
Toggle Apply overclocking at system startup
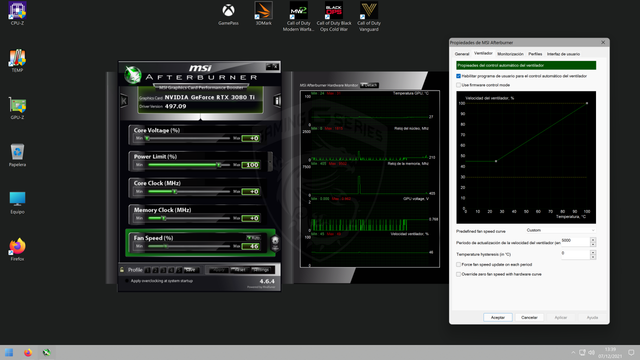(127, 281)
